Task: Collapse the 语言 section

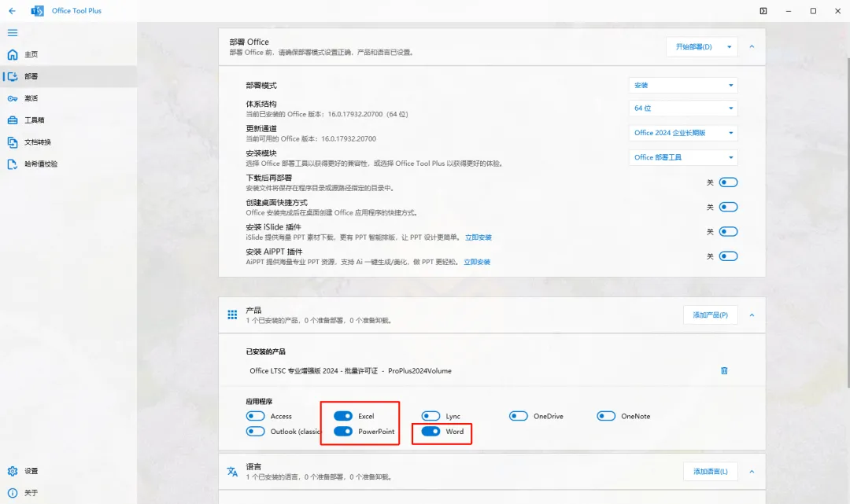Action: point(752,472)
